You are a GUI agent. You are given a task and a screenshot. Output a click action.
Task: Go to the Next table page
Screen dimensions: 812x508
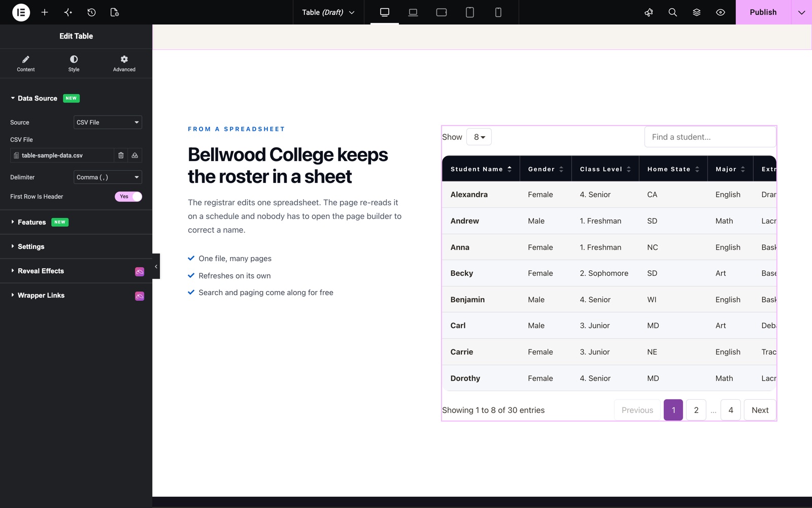point(760,410)
